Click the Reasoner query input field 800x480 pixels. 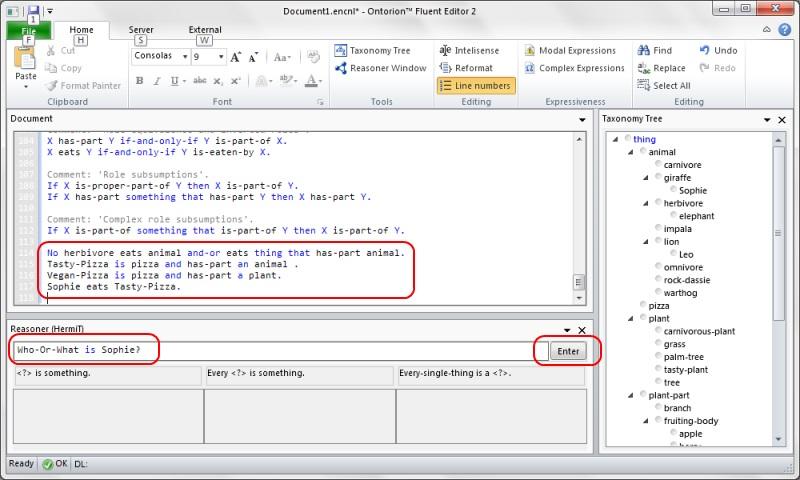(x=280, y=350)
